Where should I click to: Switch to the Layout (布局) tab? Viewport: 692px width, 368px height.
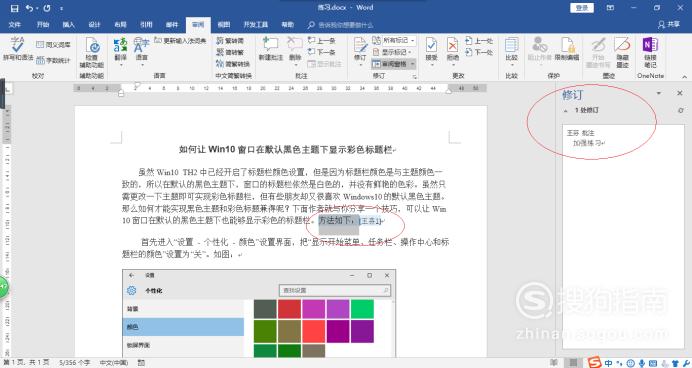pyautogui.click(x=120, y=25)
